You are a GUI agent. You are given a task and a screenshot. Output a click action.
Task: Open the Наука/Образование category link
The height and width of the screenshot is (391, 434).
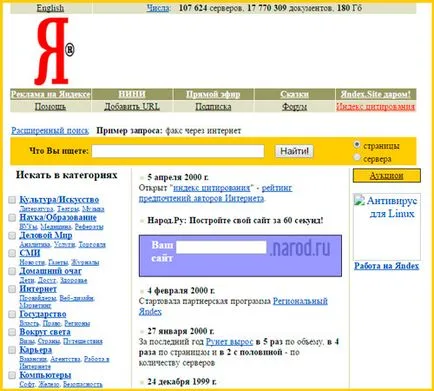[58, 218]
